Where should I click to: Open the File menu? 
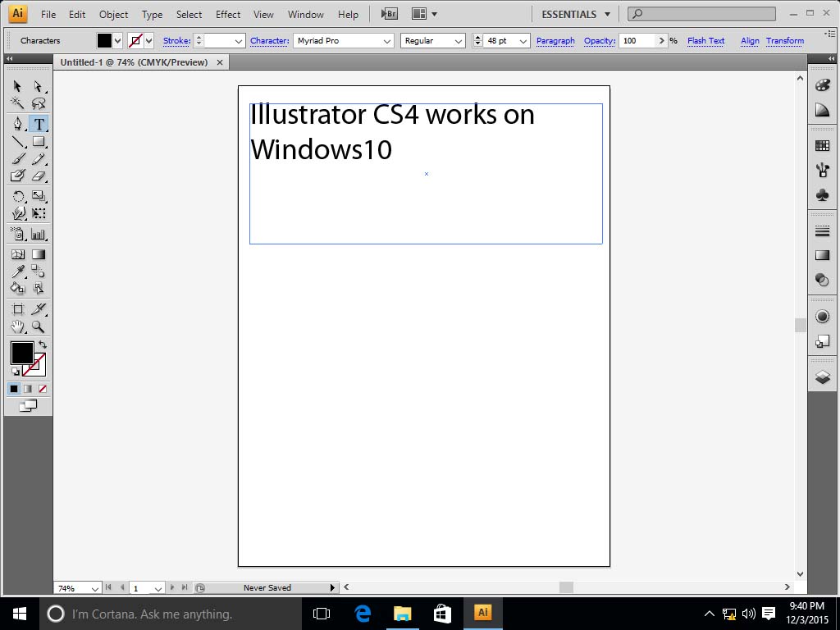(x=48, y=15)
